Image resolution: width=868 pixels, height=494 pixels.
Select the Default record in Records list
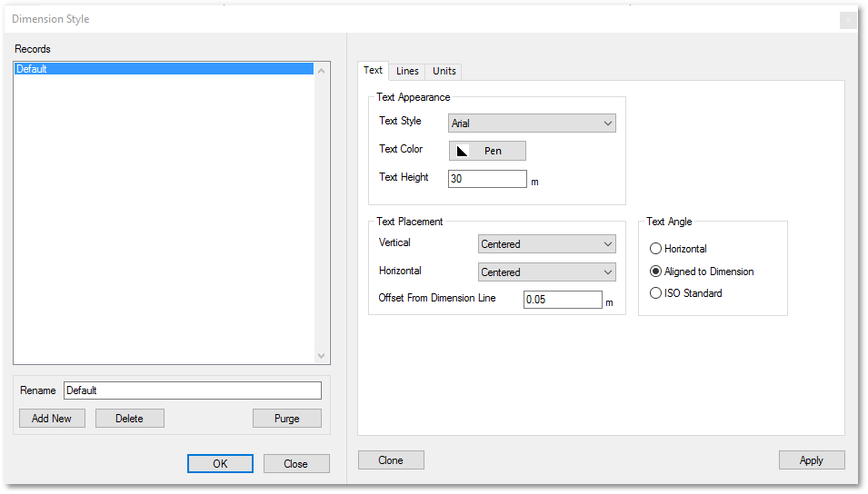click(164, 69)
